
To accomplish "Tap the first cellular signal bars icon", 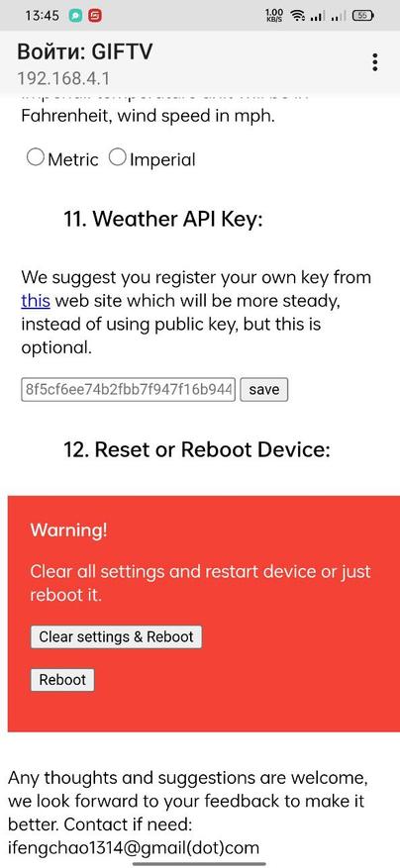I will [x=317, y=16].
